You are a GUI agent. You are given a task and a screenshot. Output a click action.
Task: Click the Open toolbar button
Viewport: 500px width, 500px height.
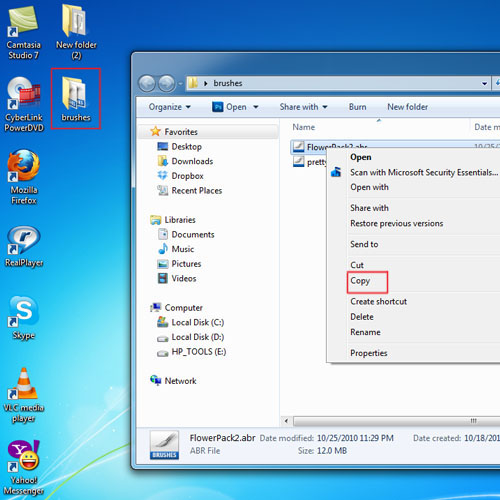click(231, 107)
